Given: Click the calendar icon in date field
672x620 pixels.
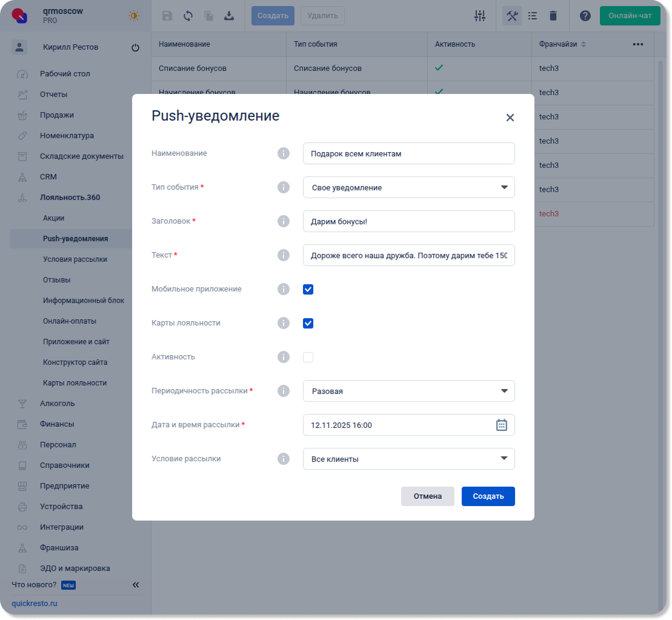Looking at the screenshot, I should [501, 425].
